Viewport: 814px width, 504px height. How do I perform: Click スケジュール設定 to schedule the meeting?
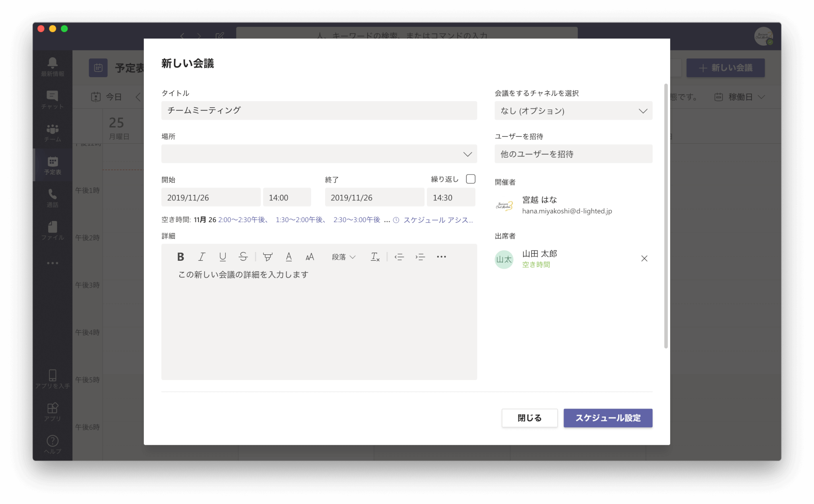(x=608, y=418)
